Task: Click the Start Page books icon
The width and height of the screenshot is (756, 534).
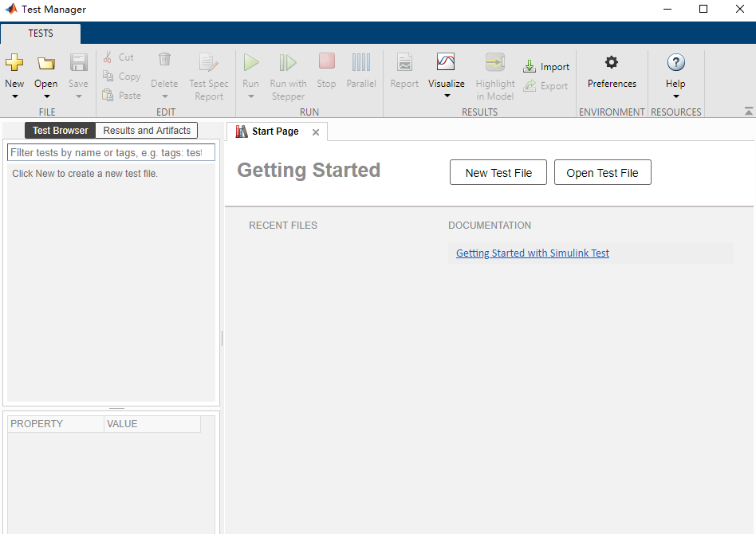Action: [x=242, y=131]
